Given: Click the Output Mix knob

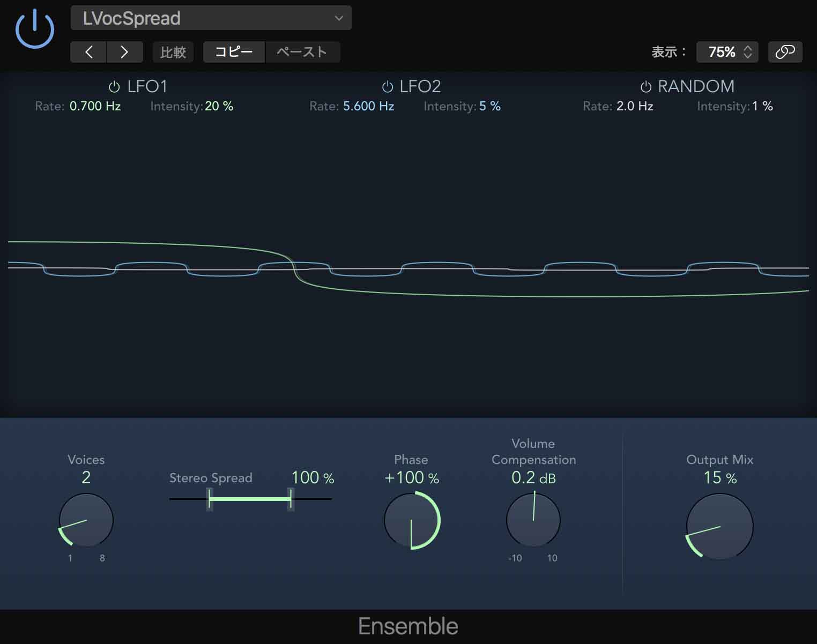Looking at the screenshot, I should [x=719, y=526].
